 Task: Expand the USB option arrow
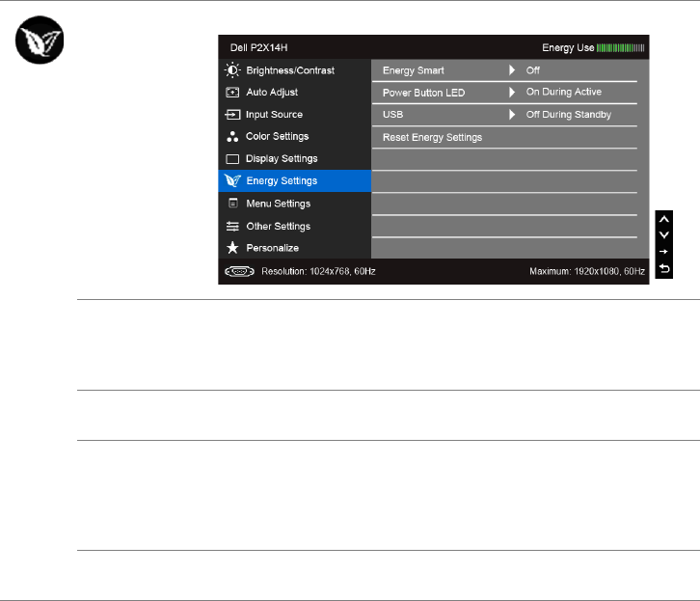(x=512, y=114)
